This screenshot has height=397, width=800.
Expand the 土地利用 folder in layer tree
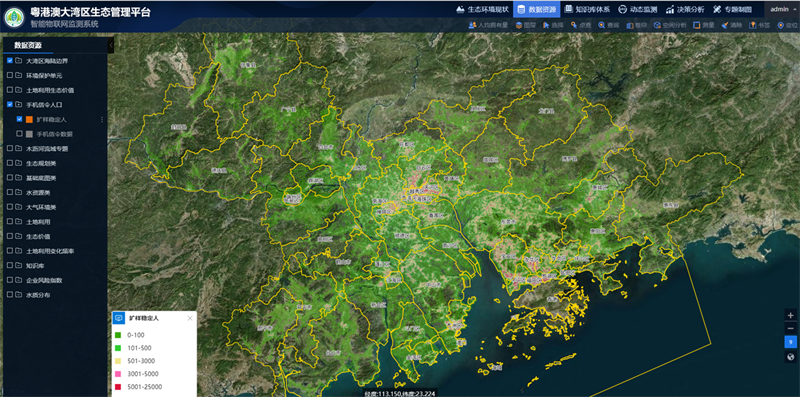click(x=18, y=222)
